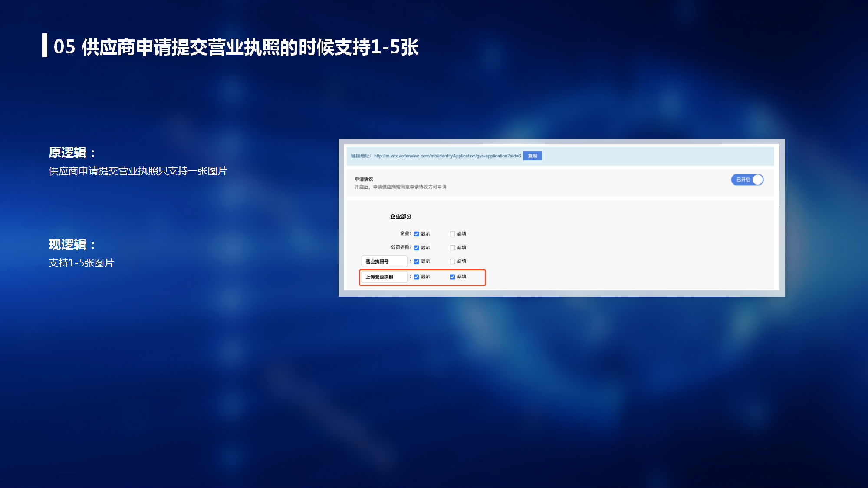868x488 pixels.
Task: Click the 支持1-5张图片 description line
Action: click(81, 263)
